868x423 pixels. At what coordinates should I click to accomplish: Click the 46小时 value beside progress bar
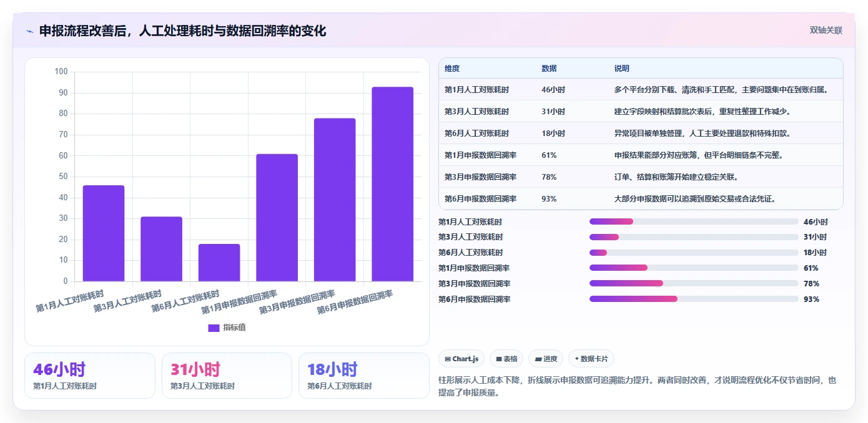[x=816, y=222]
